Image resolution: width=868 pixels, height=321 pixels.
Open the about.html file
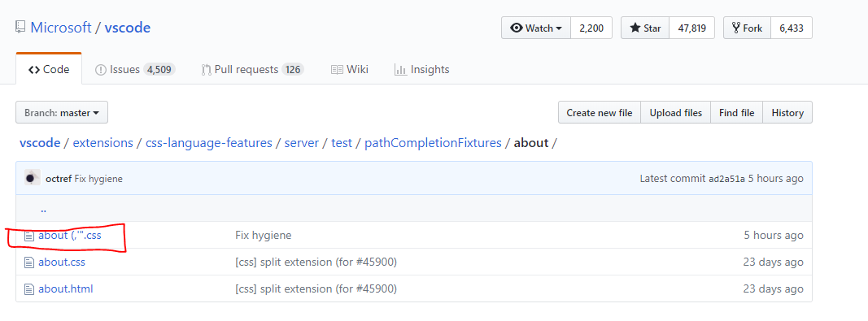(65, 288)
